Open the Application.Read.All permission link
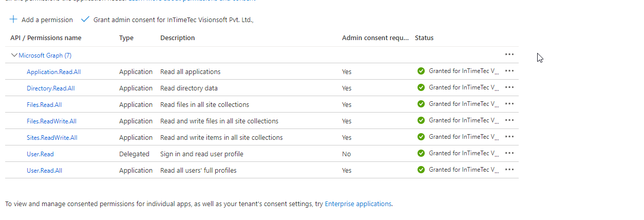This screenshot has width=644, height=220. (53, 72)
